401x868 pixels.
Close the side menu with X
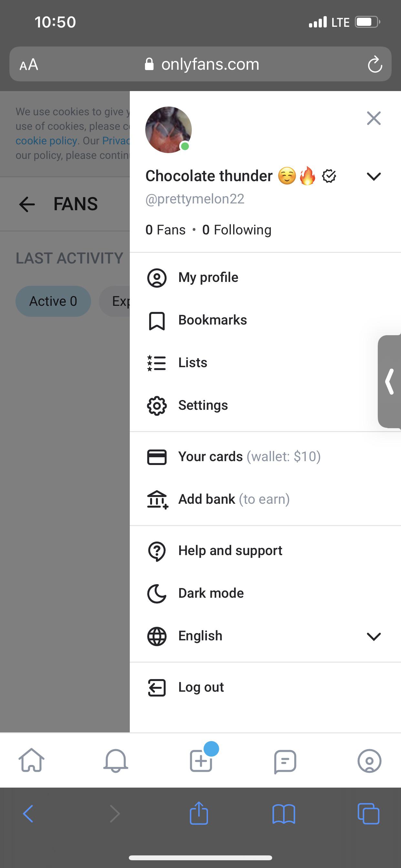(374, 118)
